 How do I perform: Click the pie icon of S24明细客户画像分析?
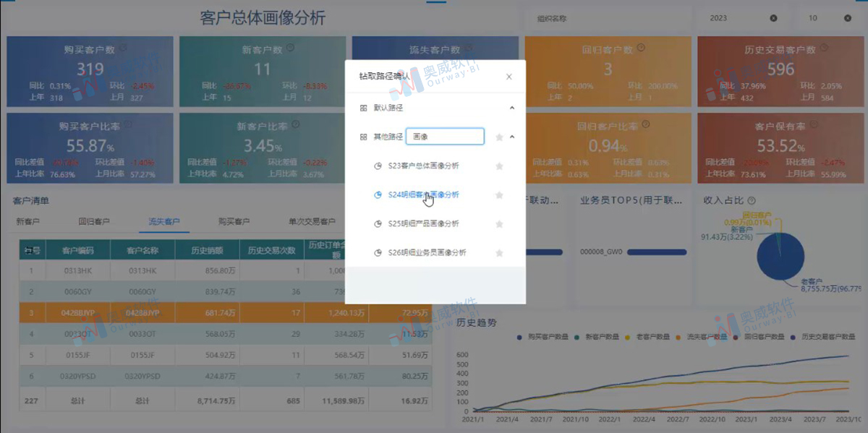pyautogui.click(x=377, y=194)
